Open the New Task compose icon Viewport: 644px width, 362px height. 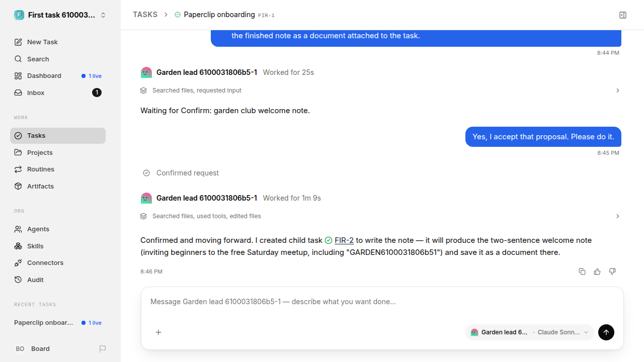(x=18, y=42)
